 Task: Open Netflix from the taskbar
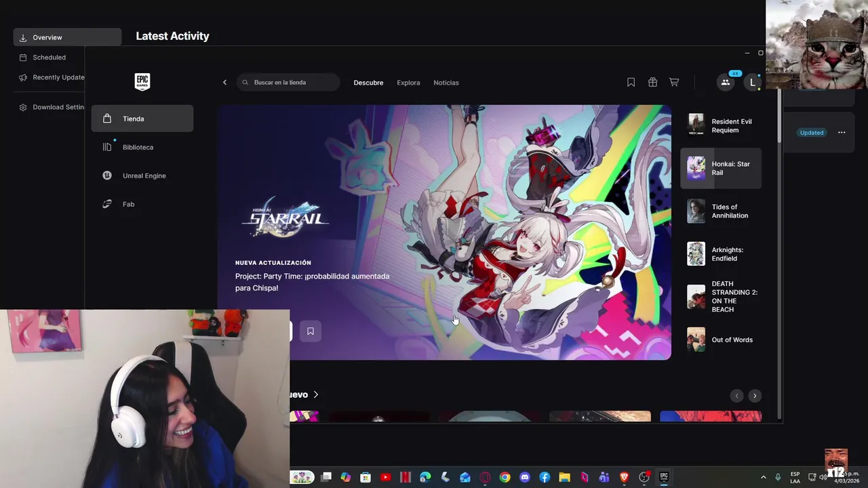[x=406, y=477]
